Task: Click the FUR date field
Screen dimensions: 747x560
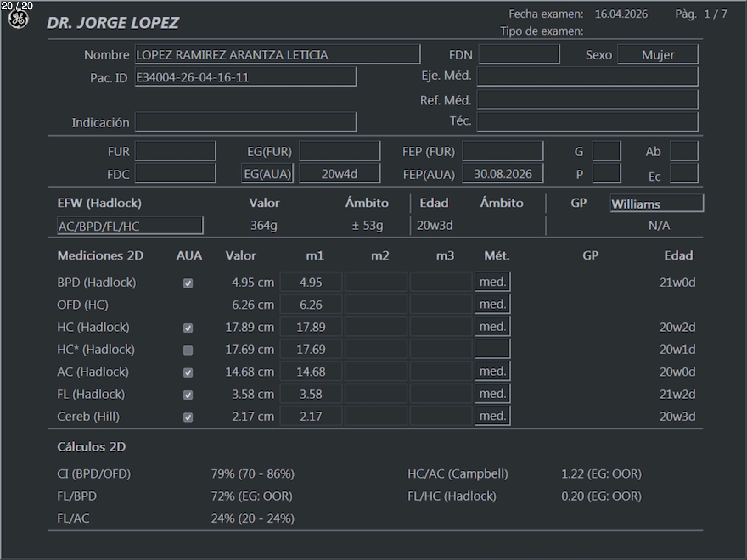Action: click(x=175, y=151)
